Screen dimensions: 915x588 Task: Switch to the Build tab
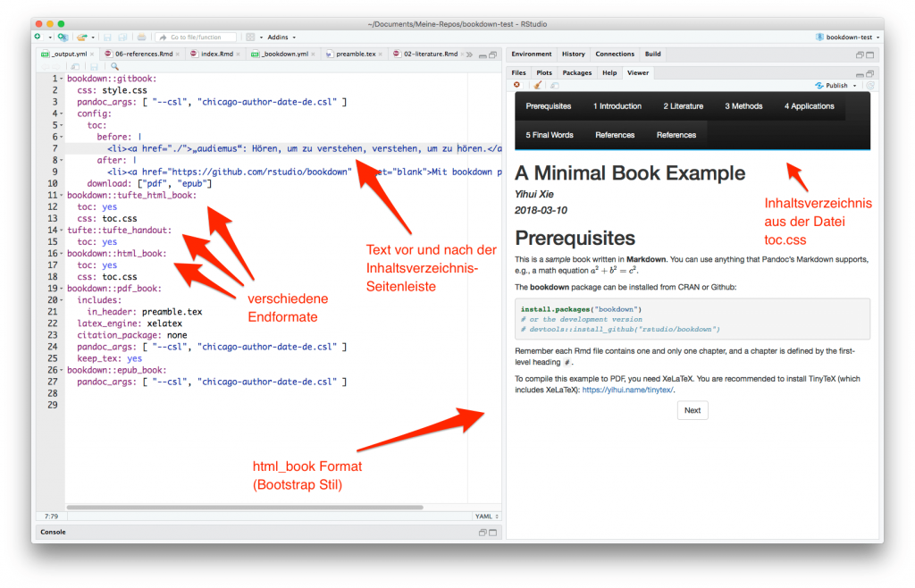coord(652,55)
